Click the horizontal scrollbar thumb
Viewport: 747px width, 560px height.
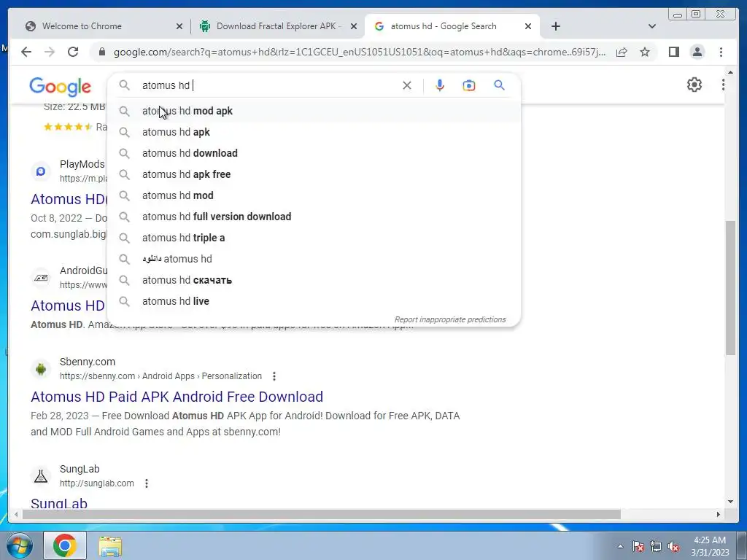pos(322,514)
